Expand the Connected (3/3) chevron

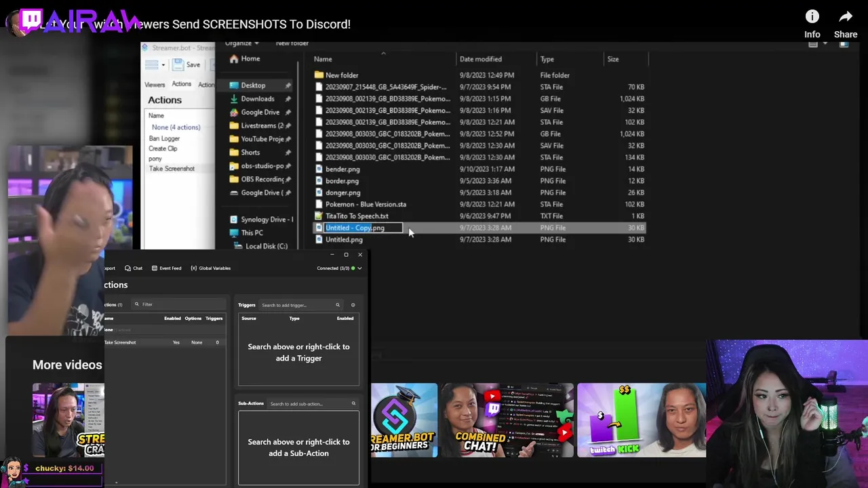click(x=359, y=268)
